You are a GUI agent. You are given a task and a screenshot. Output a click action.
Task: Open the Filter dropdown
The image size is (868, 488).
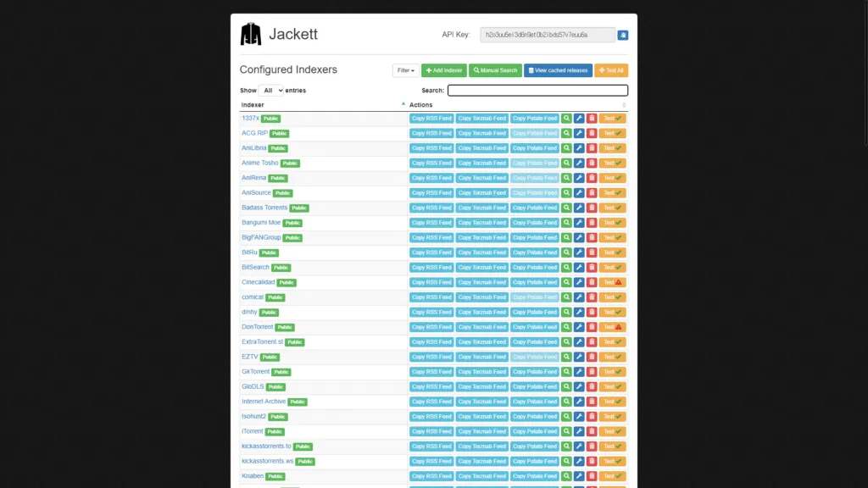(x=405, y=70)
